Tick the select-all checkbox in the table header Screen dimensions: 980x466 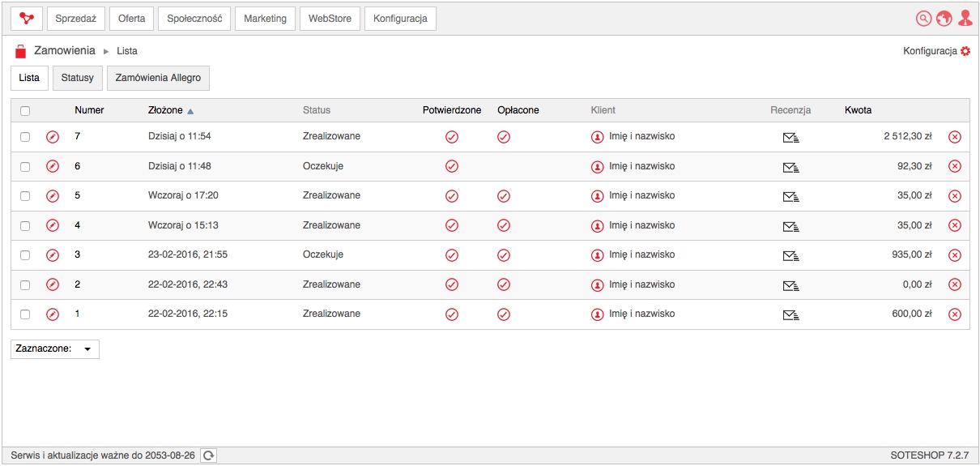click(x=25, y=111)
